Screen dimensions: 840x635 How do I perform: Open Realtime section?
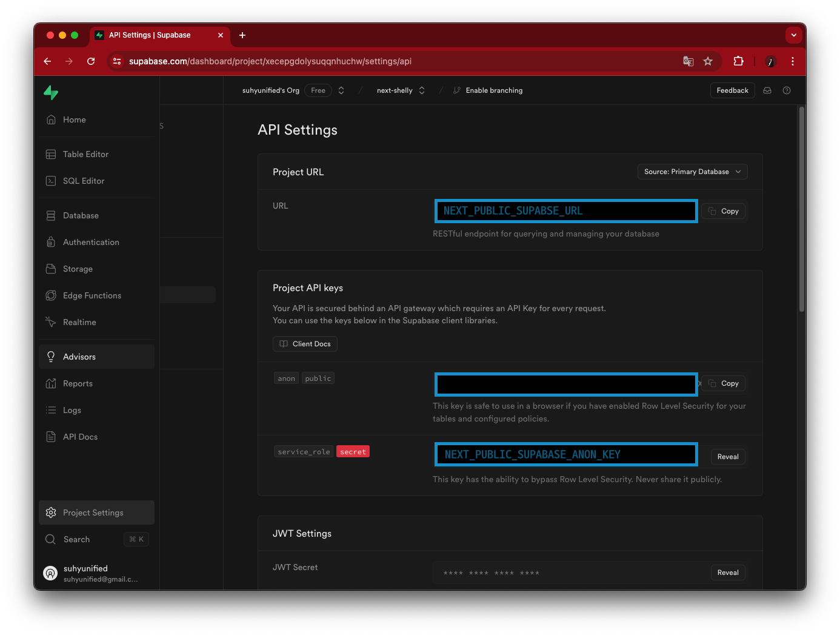point(97,322)
